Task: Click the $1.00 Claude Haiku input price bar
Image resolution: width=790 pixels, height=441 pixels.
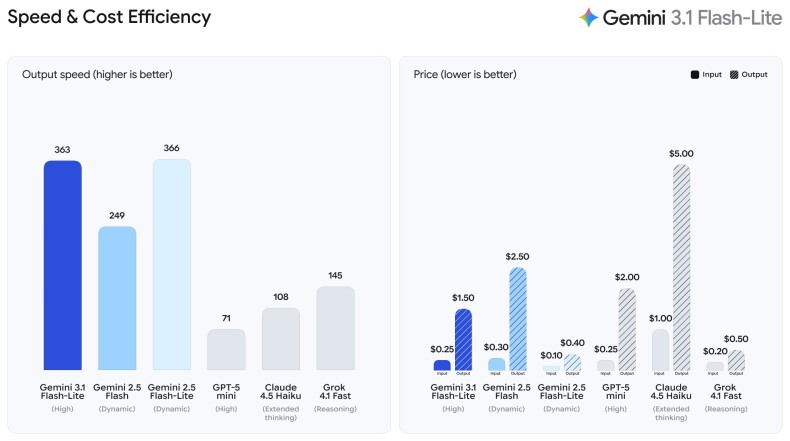Action: (660, 350)
